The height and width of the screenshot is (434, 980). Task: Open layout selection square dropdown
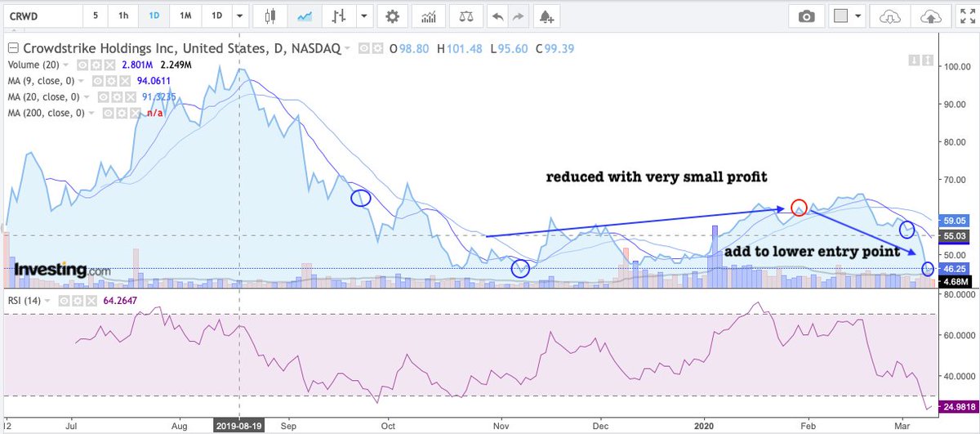pyautogui.click(x=849, y=16)
